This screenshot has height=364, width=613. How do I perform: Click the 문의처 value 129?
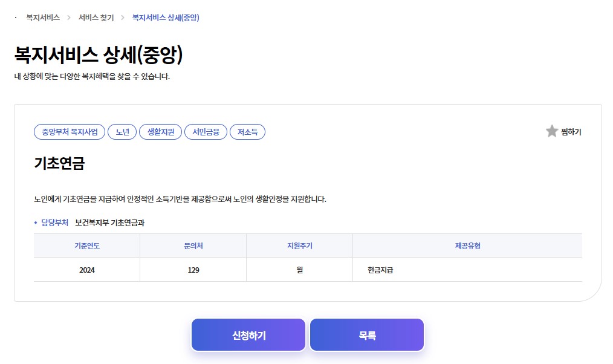pos(192,270)
